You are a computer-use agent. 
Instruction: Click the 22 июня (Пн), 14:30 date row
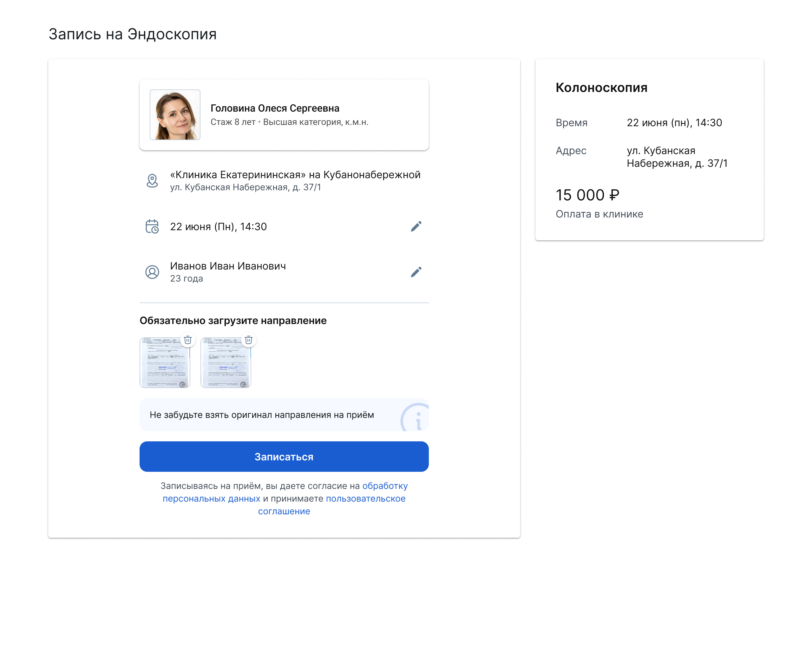pyautogui.click(x=284, y=227)
